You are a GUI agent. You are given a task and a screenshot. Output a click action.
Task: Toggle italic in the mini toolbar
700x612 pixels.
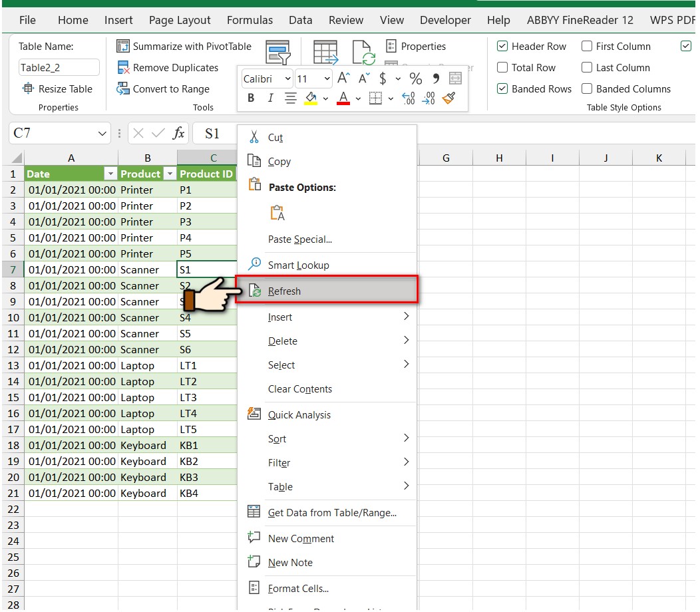point(270,98)
